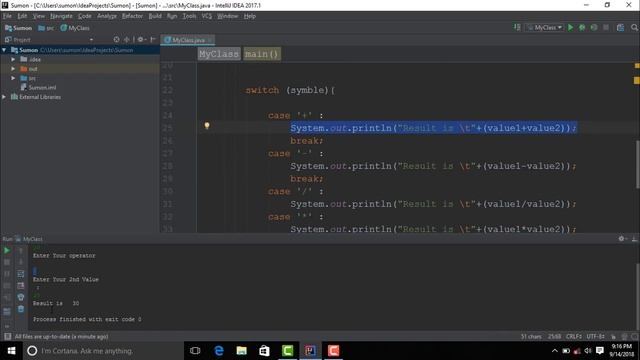Toggle tool window bars in status bar corner
This screenshot has width=640, height=360.
[7, 336]
